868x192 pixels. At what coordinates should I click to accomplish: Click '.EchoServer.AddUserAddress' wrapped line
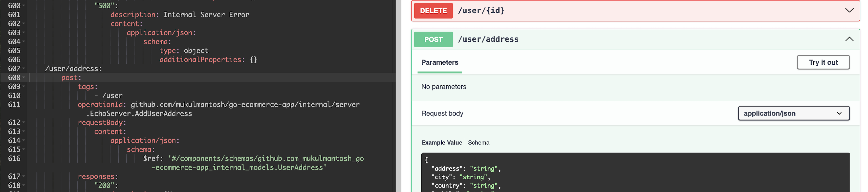click(x=139, y=114)
